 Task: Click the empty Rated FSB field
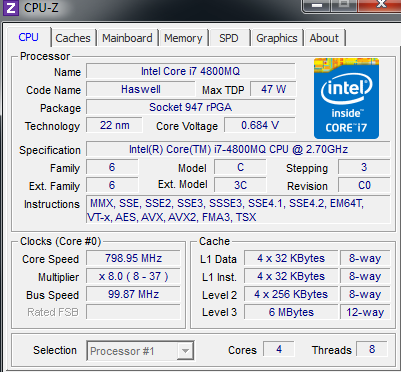click(133, 312)
